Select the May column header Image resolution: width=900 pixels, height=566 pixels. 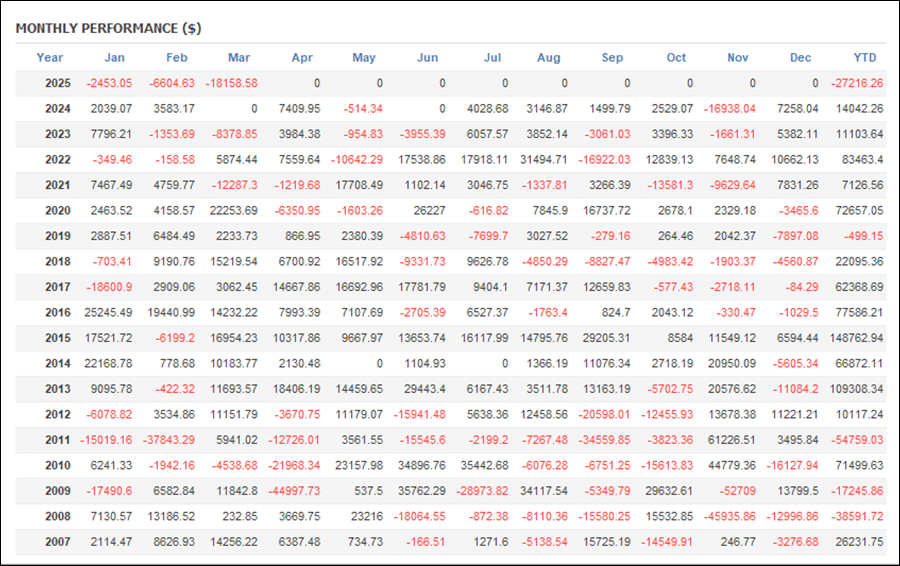(x=364, y=57)
